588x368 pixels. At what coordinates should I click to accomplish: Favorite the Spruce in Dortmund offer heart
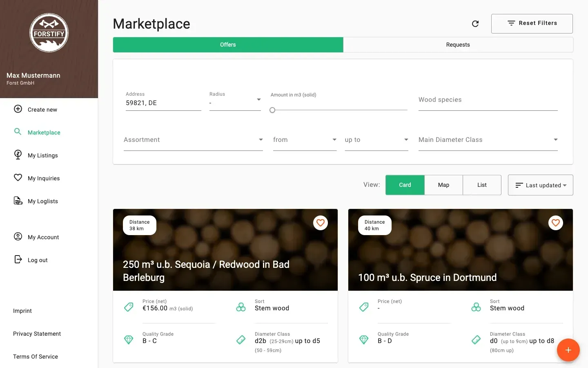pyautogui.click(x=556, y=223)
